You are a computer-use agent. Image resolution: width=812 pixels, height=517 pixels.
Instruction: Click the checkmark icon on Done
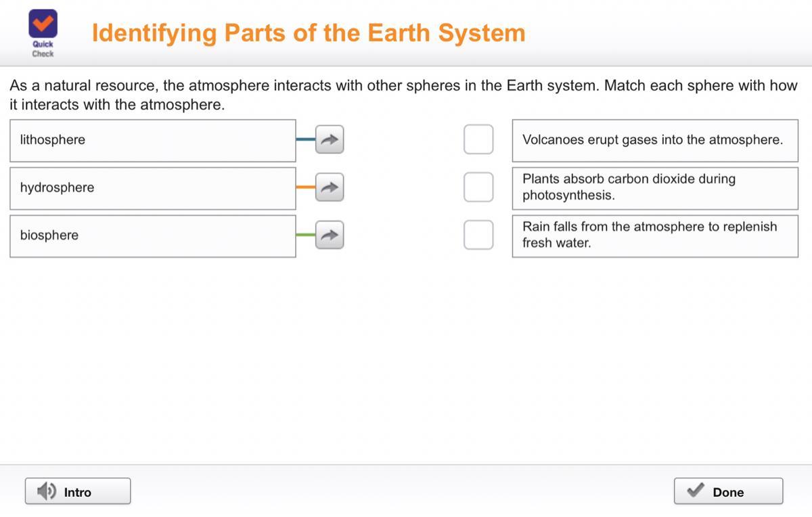(695, 491)
